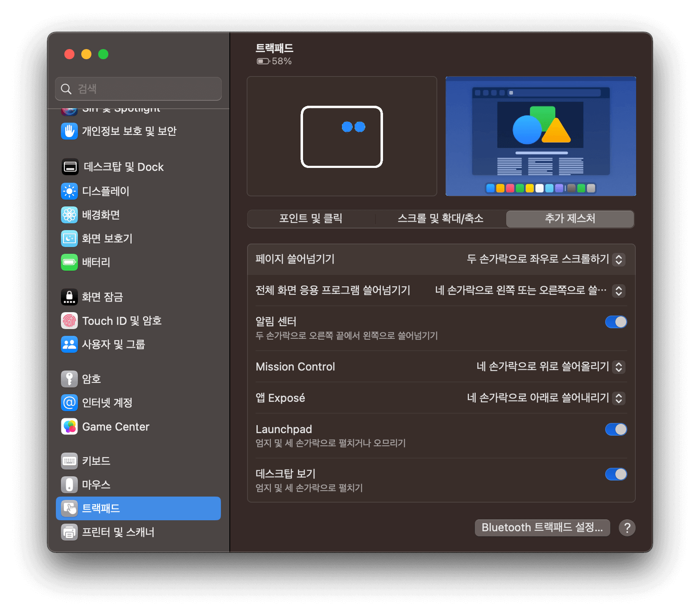Open the 인터넷 계정 at-sign icon
Screen dimensions: 700x615
pos(69,403)
